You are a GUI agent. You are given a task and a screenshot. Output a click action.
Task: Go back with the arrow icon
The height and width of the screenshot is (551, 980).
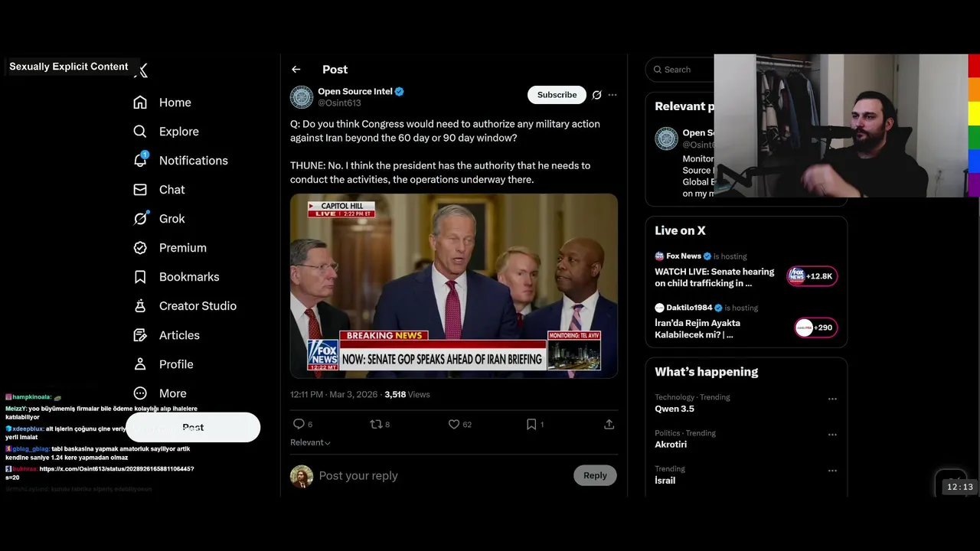[296, 70]
